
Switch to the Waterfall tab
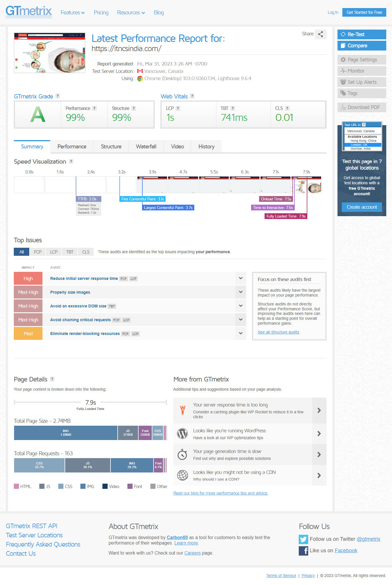pos(146,146)
